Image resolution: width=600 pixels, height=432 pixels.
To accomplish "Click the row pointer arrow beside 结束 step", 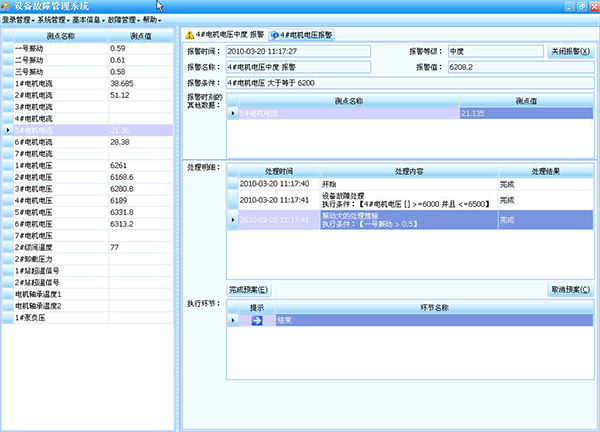I will click(233, 320).
